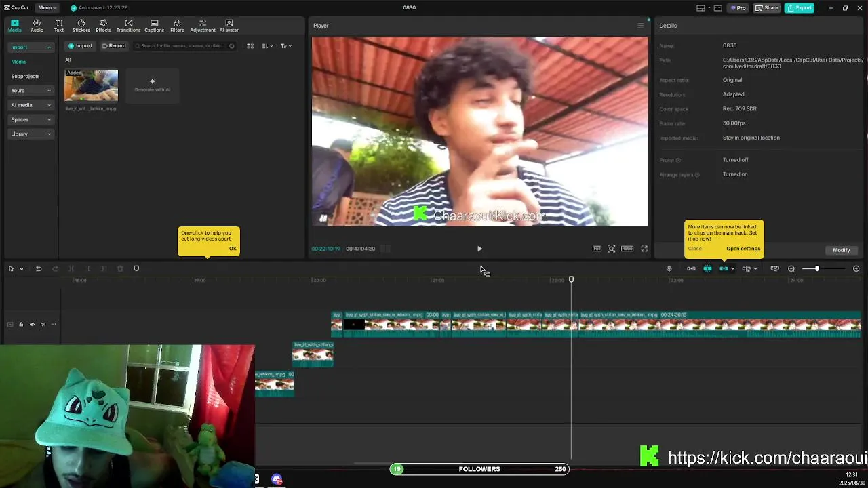Dismiss the one-click tip with OK

(233, 249)
